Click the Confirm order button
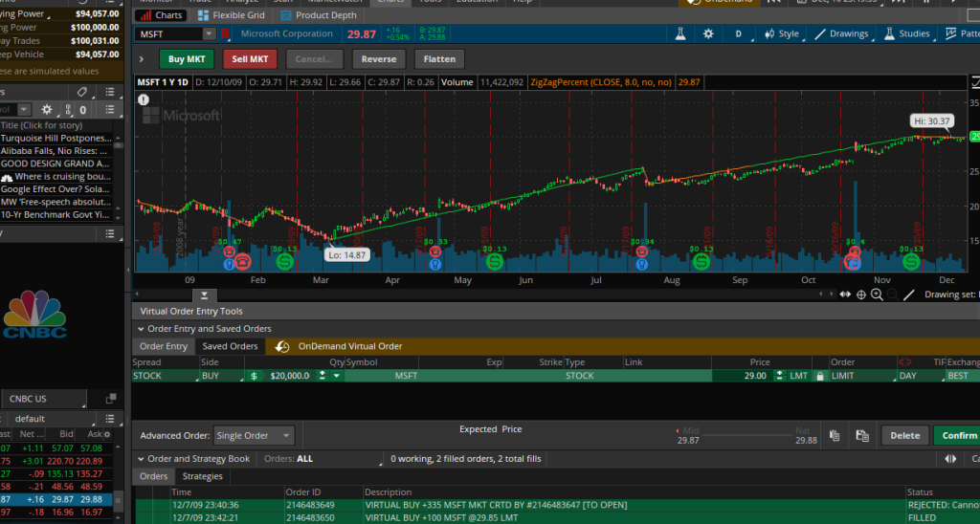Image resolution: width=980 pixels, height=524 pixels. pyautogui.click(x=957, y=435)
